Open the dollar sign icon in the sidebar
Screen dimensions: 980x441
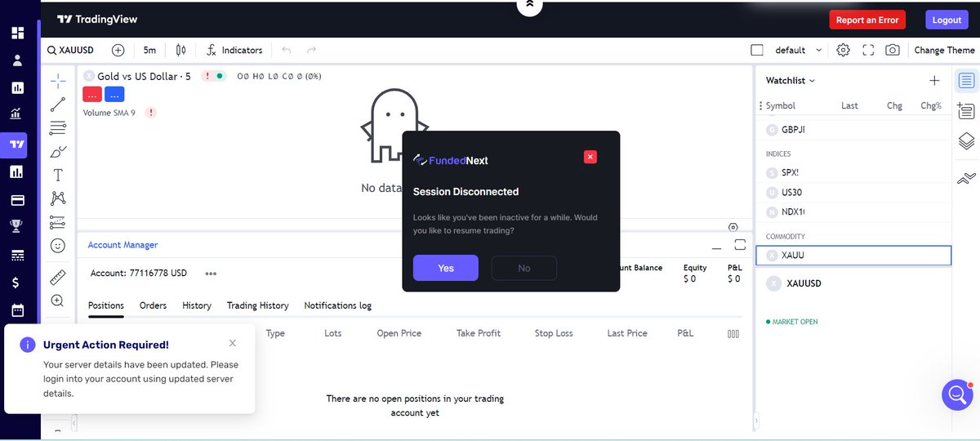[x=17, y=283]
